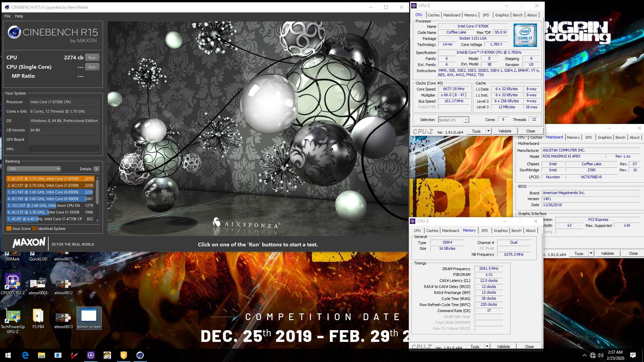Open Graphics tab in Memory CPU-Z window
The image size is (644, 362).
[500, 231]
